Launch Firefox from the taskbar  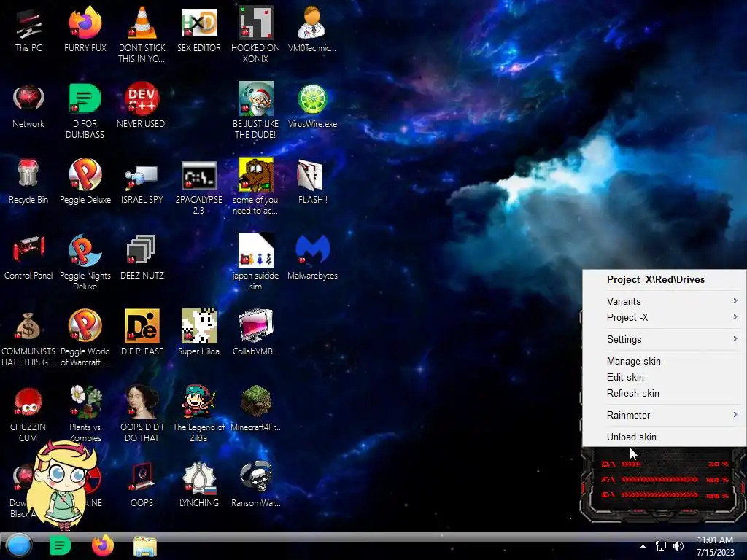click(102, 545)
